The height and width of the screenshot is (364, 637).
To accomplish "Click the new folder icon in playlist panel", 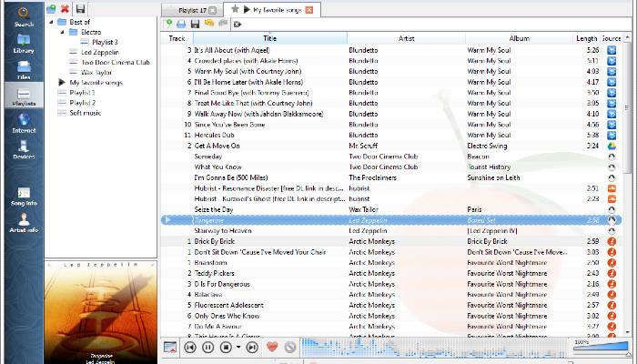I will tap(51, 9).
